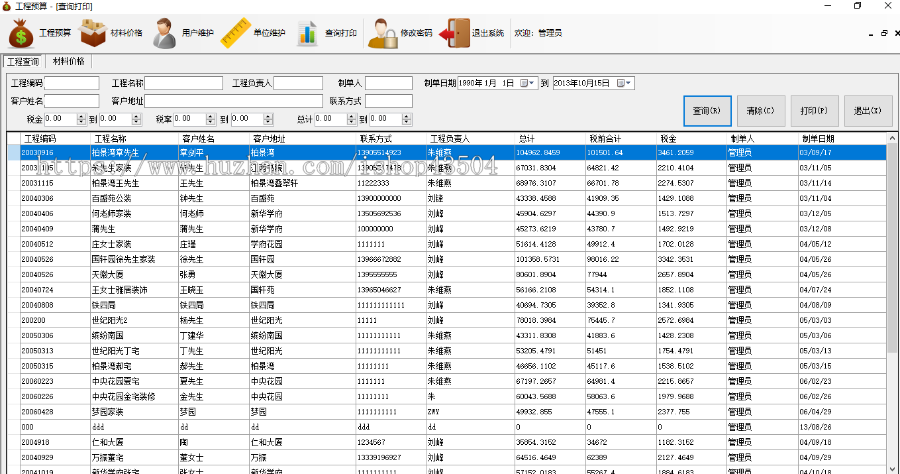This screenshot has height=474, width=900.
Task: Select row with code 000
Action: tap(447, 427)
